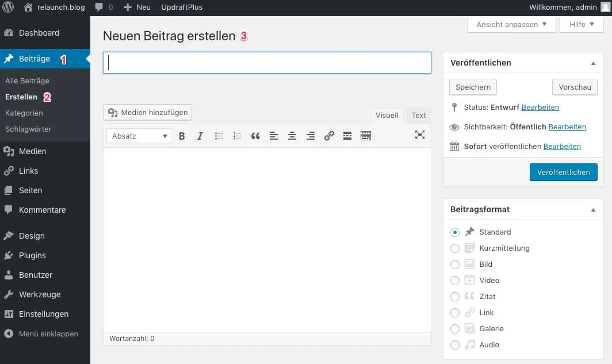This screenshot has height=364, width=612.
Task: Go to Alle Beiträge
Action: [28, 81]
